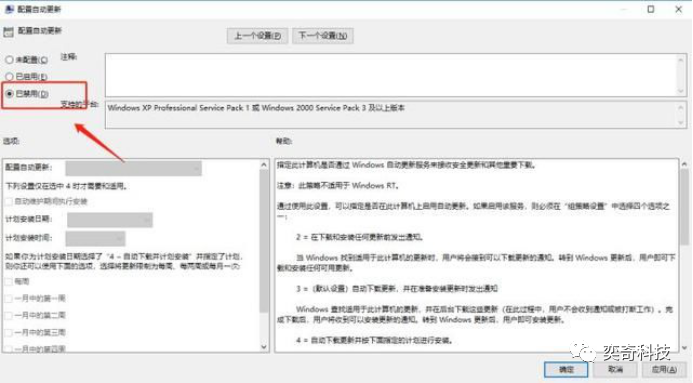Close the 配置自动更新 window
Viewport: 693px width, 383px height.
tap(678, 9)
